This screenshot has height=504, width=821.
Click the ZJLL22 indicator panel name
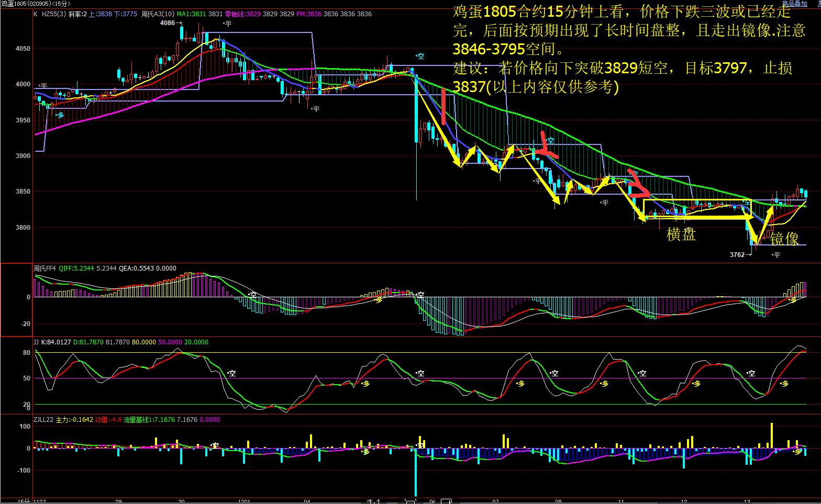pyautogui.click(x=43, y=420)
